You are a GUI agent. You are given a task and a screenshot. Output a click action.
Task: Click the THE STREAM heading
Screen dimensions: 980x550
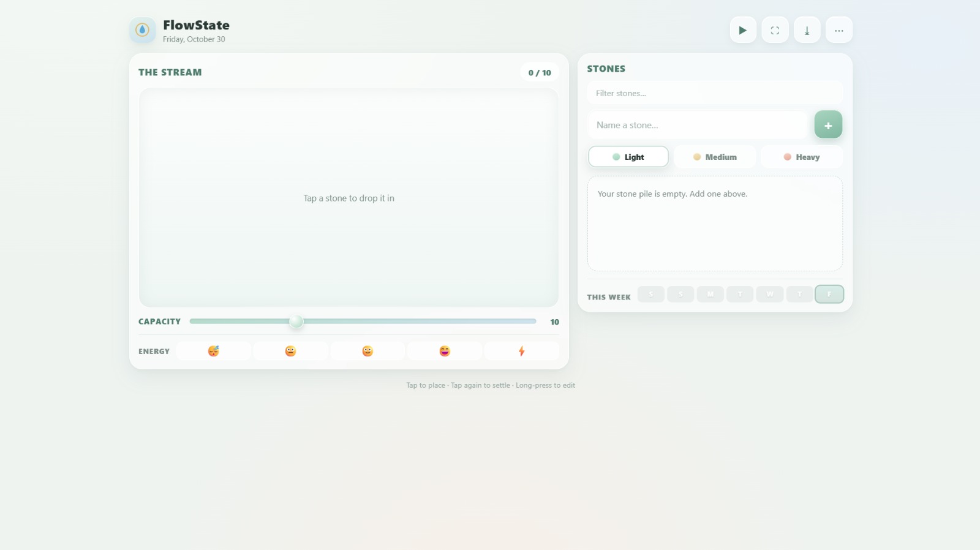tap(170, 72)
